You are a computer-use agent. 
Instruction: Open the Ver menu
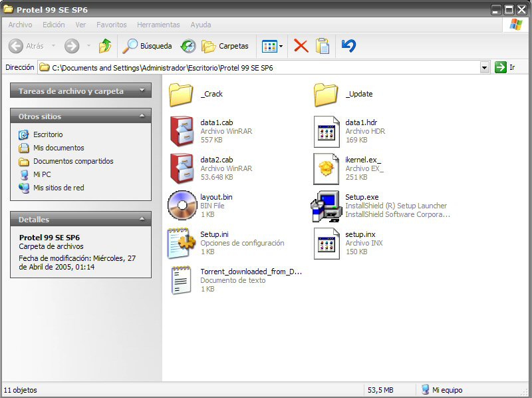[80, 25]
